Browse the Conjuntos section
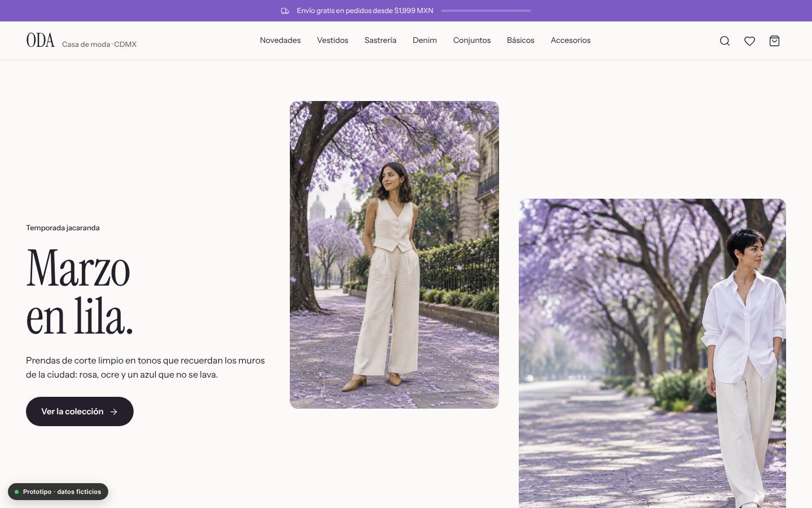Viewport: 812px width, 508px height. coord(472,41)
